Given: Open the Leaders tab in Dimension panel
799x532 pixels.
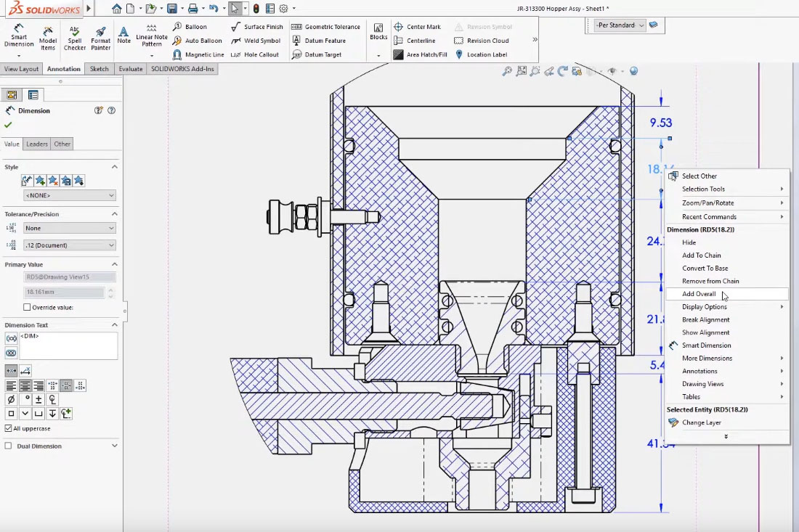Looking at the screenshot, I should click(x=37, y=144).
